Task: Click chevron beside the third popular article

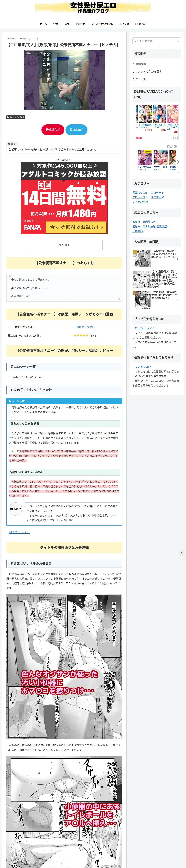Action: click(x=178, y=300)
